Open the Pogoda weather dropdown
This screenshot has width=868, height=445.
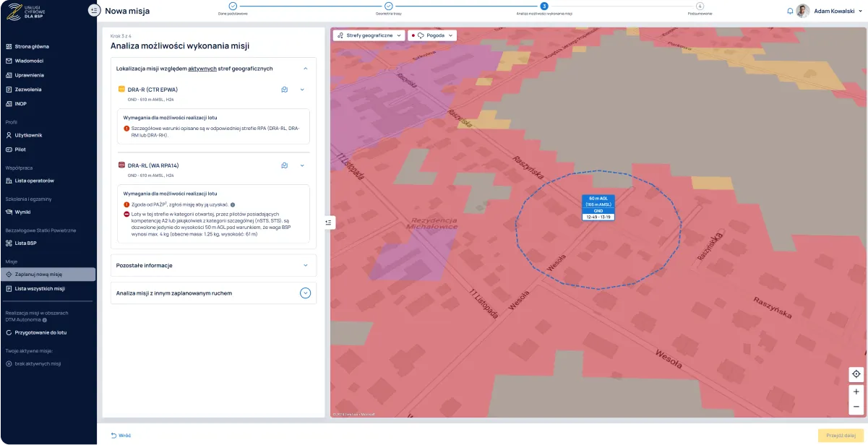tap(432, 35)
